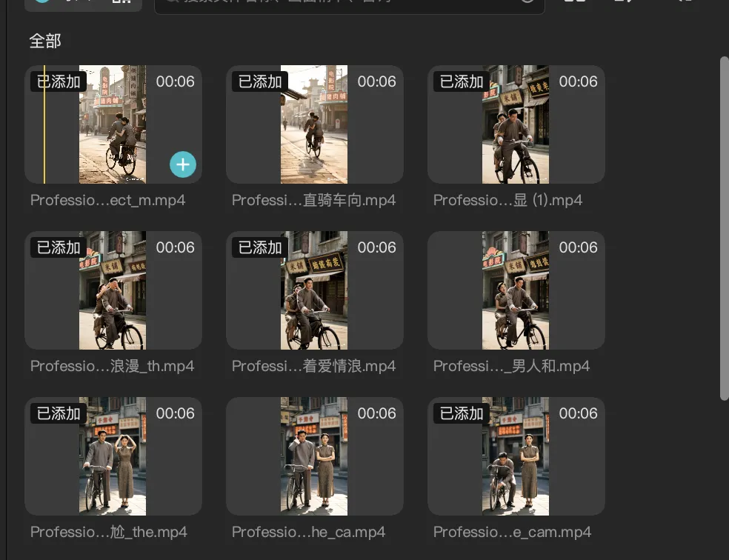Image resolution: width=729 pixels, height=560 pixels.
Task: Click 00:06 duration on Professio…ect_m.mp4 clip
Action: [176, 81]
